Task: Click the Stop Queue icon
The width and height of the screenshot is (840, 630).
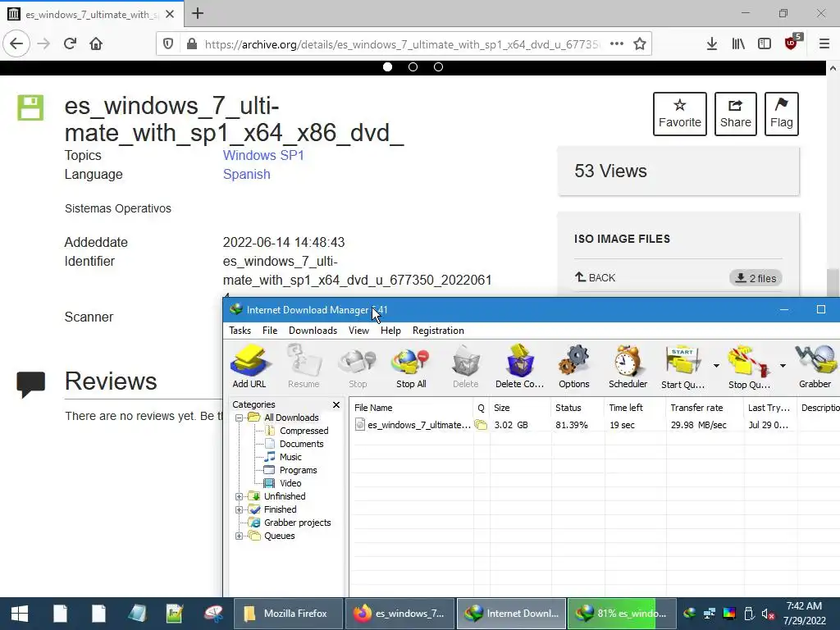Action: coord(749,367)
